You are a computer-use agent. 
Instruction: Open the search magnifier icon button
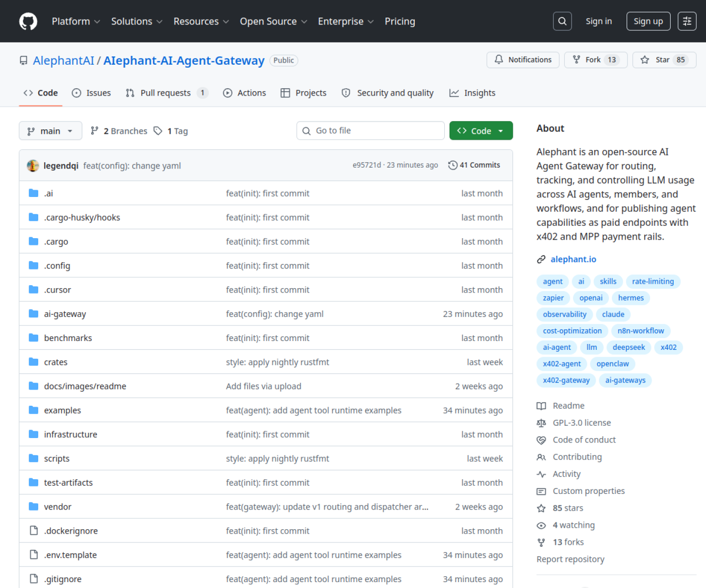(562, 21)
